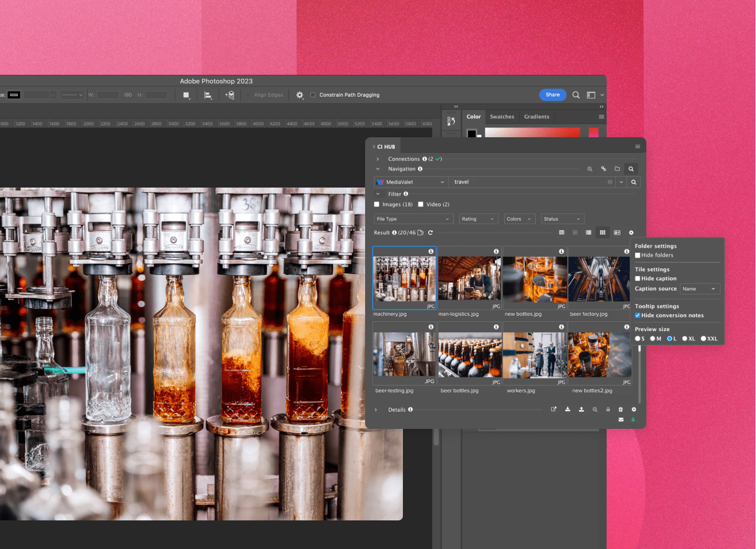The width and height of the screenshot is (756, 549).
Task: Switch results to card detail view
Action: coord(617,232)
